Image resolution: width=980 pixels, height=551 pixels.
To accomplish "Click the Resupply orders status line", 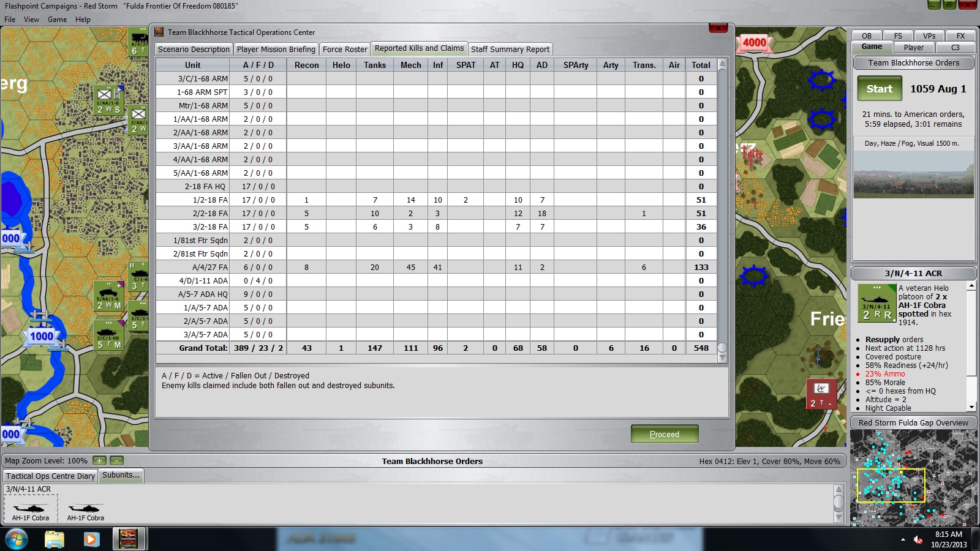I will coord(894,339).
